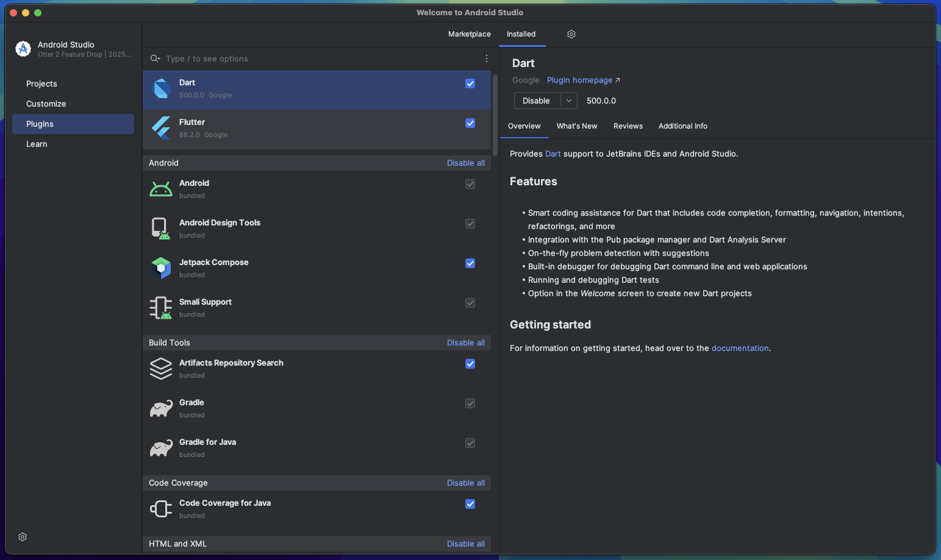Click the Gradle elephant icon
941x560 pixels.
point(161,408)
